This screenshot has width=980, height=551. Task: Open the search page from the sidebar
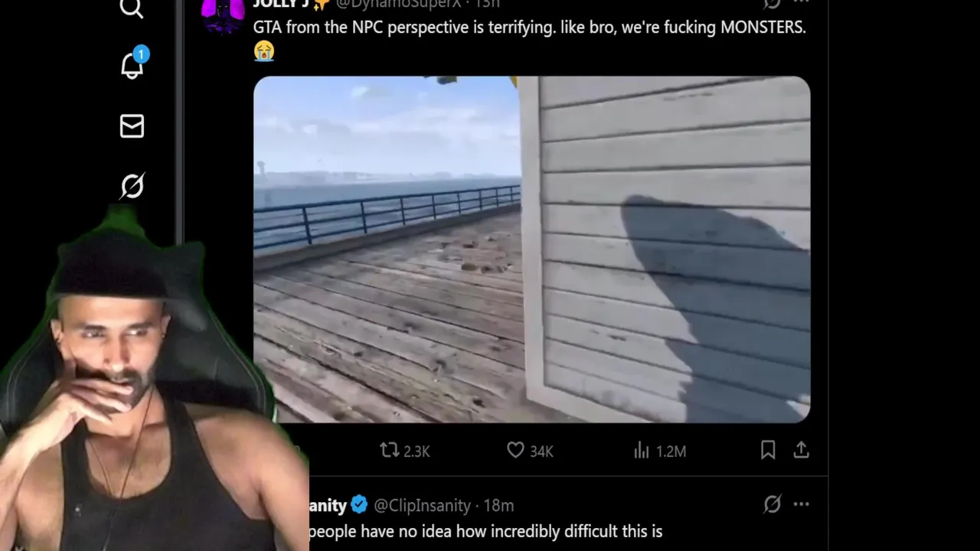(x=132, y=8)
